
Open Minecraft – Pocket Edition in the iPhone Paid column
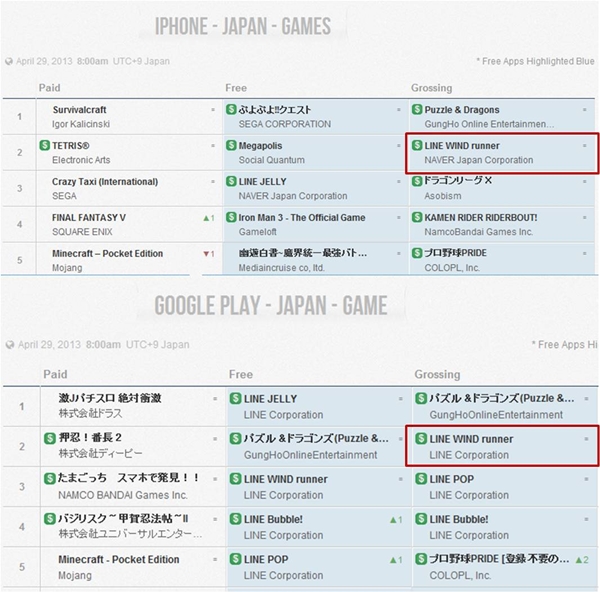point(108,254)
